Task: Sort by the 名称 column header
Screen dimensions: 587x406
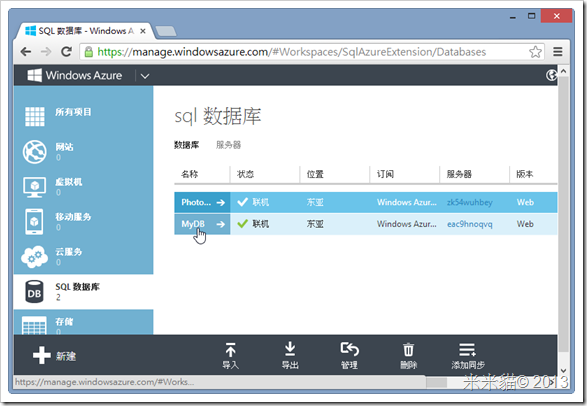Action: (x=189, y=174)
